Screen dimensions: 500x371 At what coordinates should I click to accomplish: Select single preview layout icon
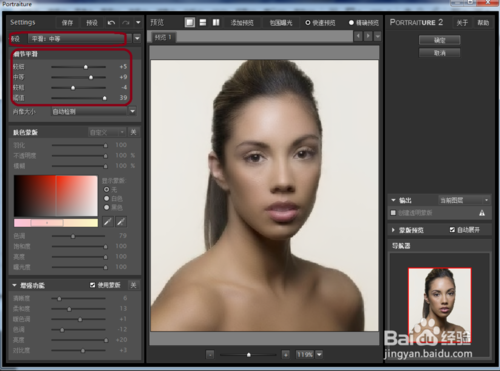tap(190, 22)
